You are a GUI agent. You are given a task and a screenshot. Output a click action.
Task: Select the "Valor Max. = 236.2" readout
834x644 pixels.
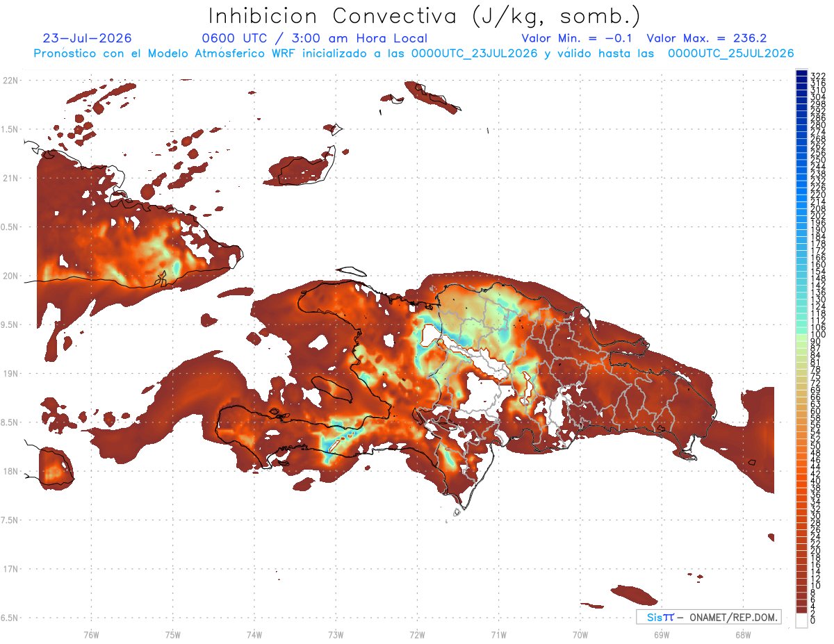point(707,39)
